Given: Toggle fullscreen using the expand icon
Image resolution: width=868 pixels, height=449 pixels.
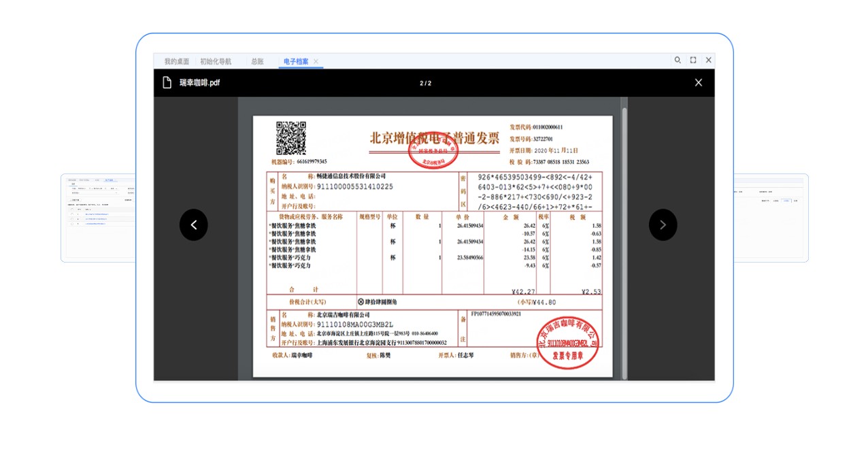Looking at the screenshot, I should [693, 61].
